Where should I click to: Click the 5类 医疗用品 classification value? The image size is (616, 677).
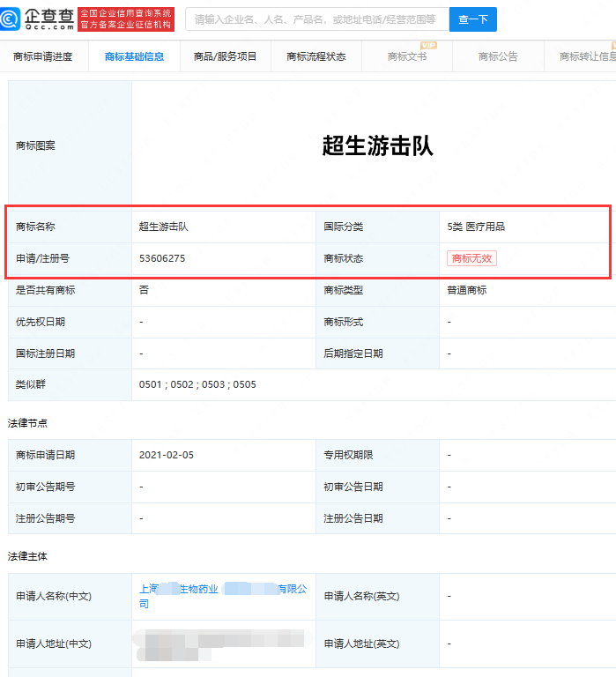point(476,227)
